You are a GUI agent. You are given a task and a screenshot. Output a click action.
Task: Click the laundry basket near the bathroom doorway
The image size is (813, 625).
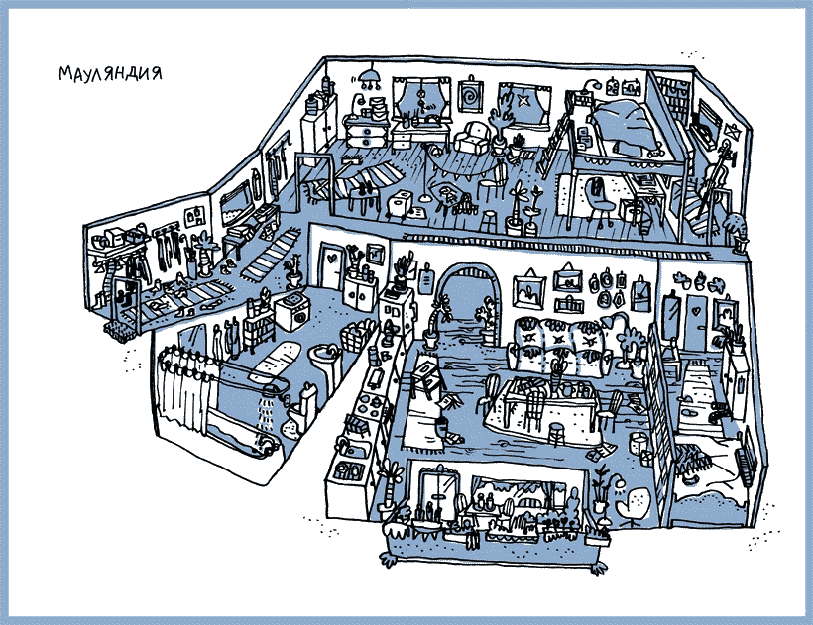(x=358, y=336)
